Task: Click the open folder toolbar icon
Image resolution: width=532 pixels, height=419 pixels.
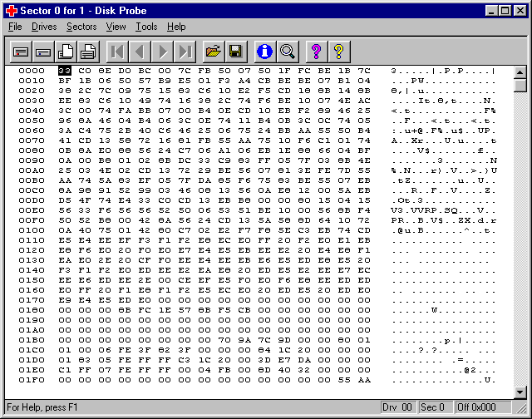Action: [214, 52]
